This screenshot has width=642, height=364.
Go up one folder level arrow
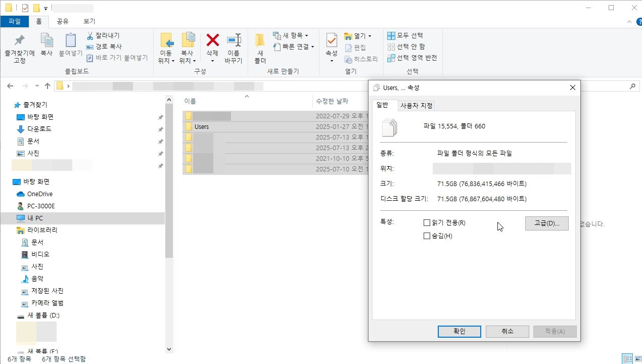tap(48, 86)
